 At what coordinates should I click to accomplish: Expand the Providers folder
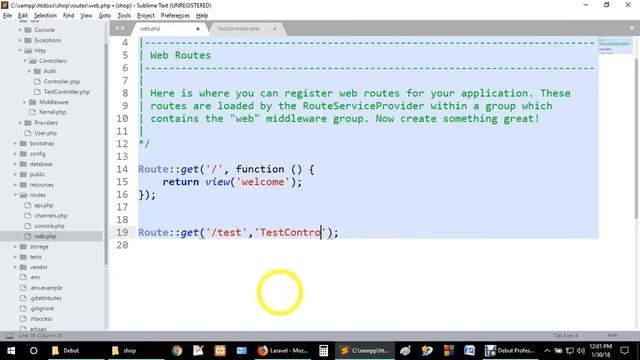click(x=20, y=122)
